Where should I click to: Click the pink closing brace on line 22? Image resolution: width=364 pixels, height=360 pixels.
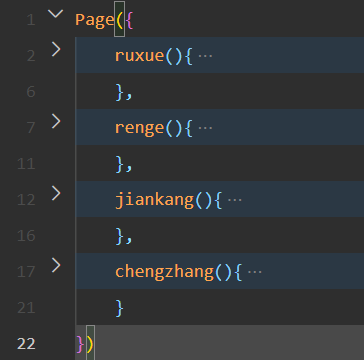(80, 344)
